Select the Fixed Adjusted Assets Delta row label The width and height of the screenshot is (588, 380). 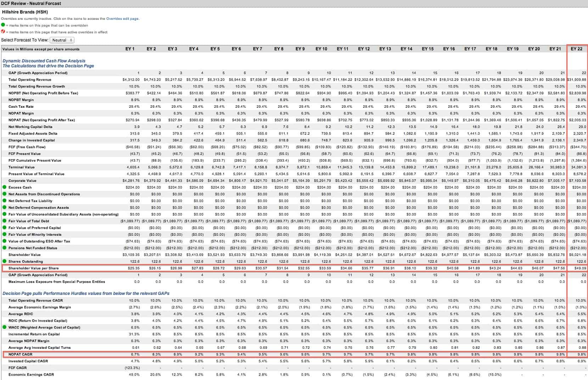[x=33, y=134]
